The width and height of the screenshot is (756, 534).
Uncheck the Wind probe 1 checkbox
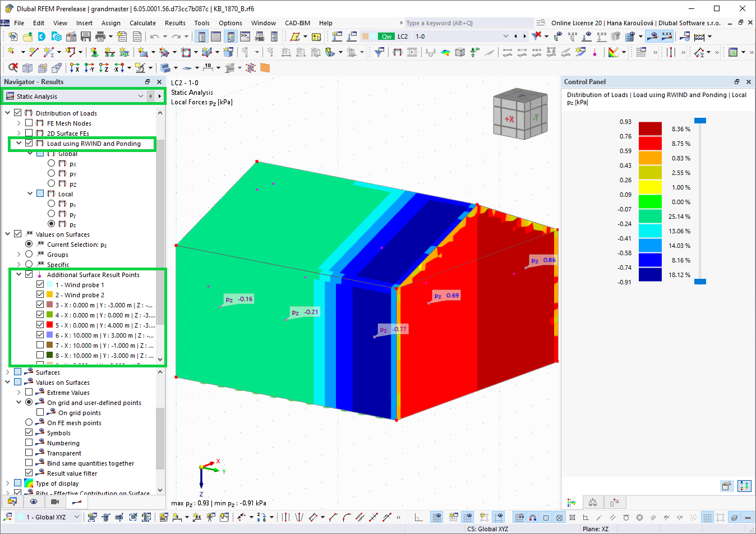point(40,284)
